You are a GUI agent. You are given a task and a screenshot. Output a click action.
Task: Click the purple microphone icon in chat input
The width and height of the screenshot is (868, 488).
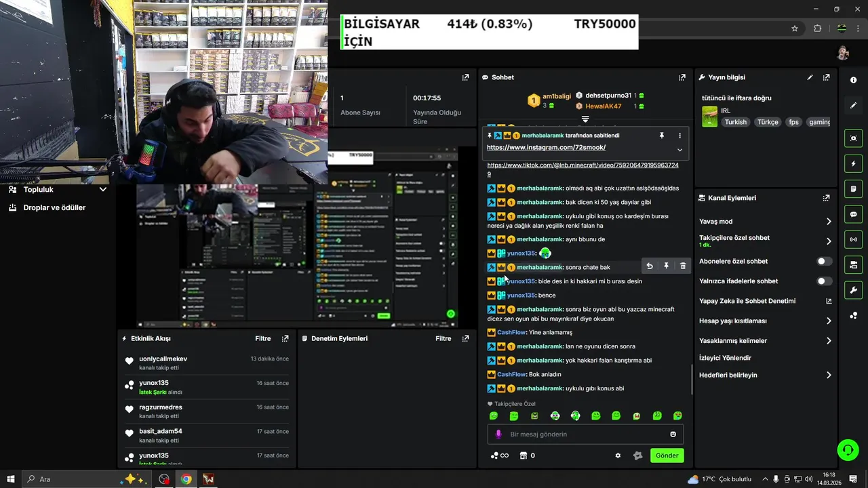click(x=498, y=434)
